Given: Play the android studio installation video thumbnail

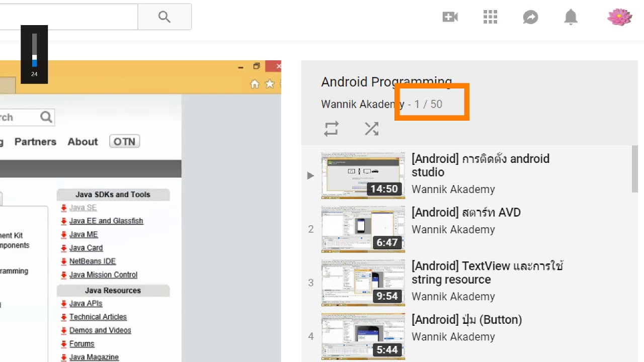Looking at the screenshot, I should pyautogui.click(x=363, y=175).
